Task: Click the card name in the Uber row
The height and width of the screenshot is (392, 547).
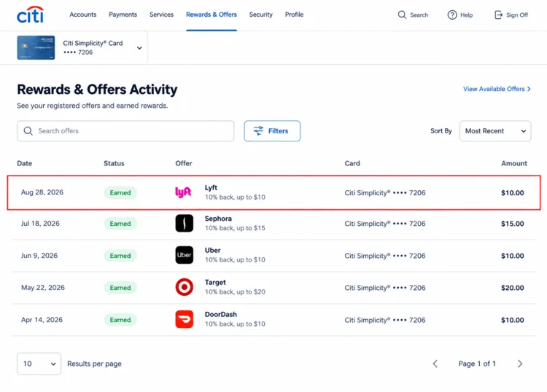Action: pos(385,256)
